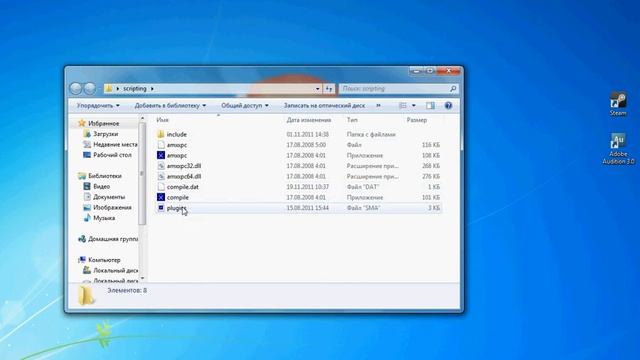Select the compile application icon
The height and width of the screenshot is (360, 640).
point(161,198)
